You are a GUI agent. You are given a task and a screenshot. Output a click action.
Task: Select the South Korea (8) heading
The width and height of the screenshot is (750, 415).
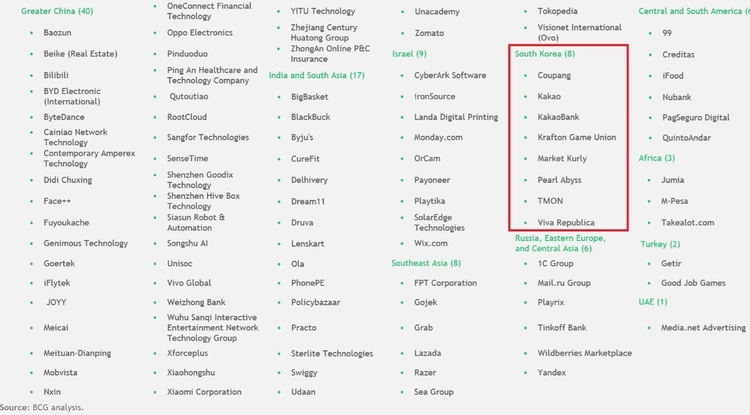(544, 53)
